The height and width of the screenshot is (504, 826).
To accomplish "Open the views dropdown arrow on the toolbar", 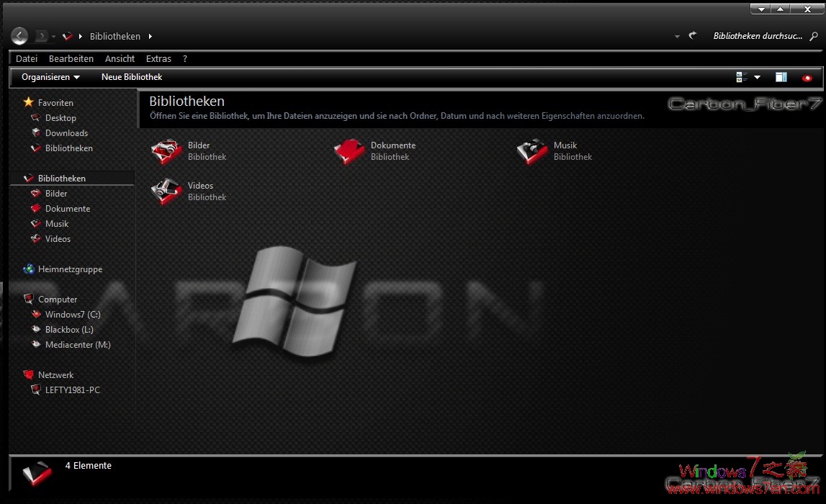I will [x=756, y=77].
